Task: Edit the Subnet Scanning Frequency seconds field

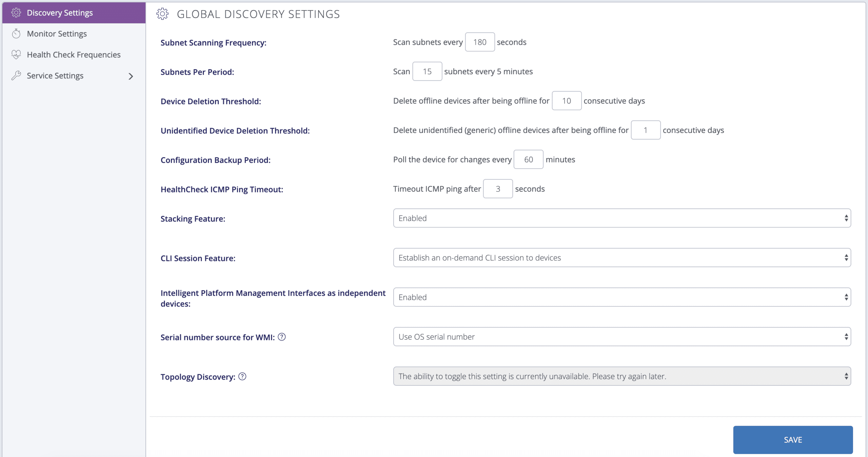Action: pos(479,42)
